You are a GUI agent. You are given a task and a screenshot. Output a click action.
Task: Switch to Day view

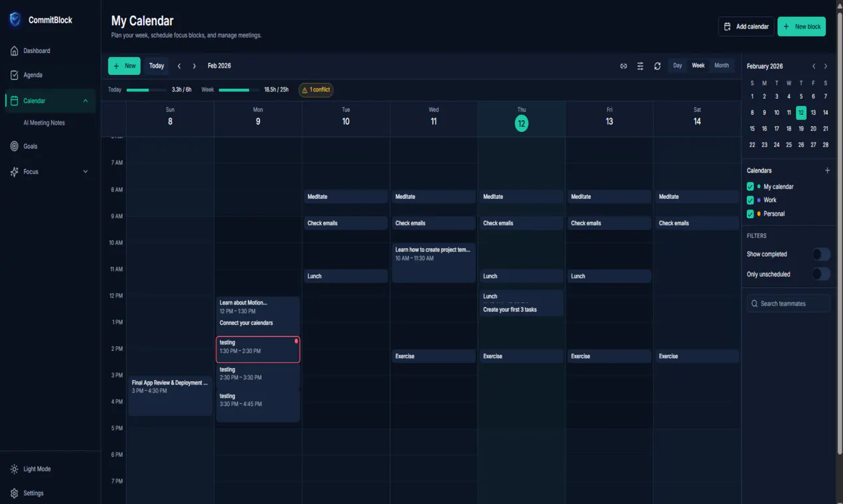677,66
